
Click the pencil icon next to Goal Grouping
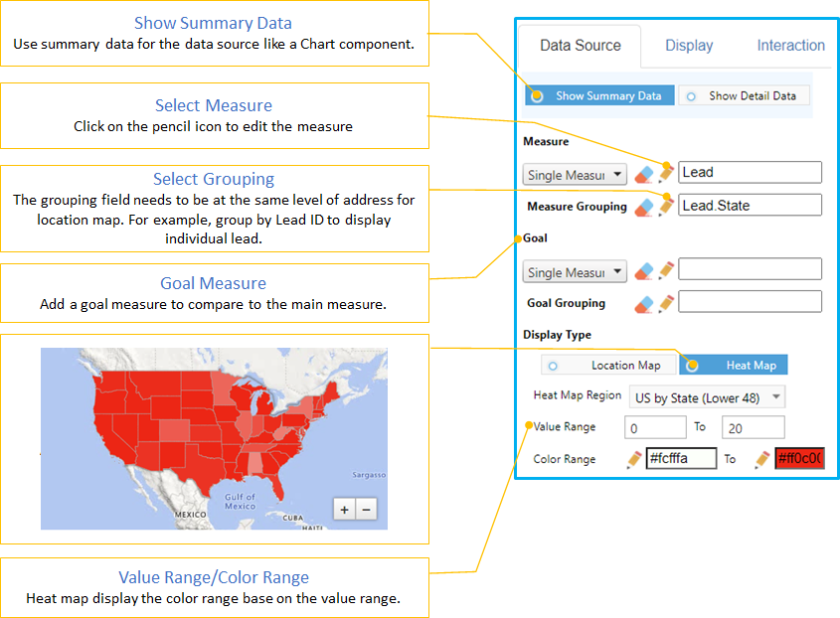(x=666, y=303)
